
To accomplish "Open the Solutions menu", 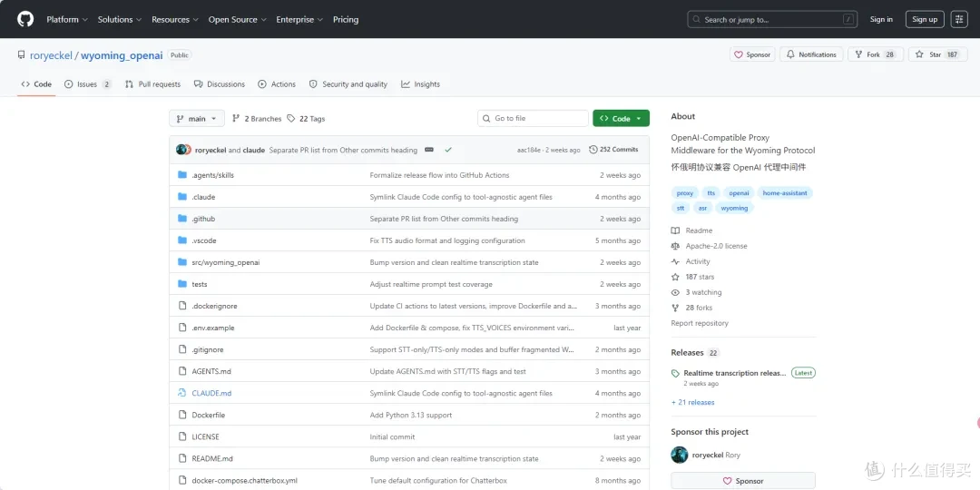I will coord(120,19).
